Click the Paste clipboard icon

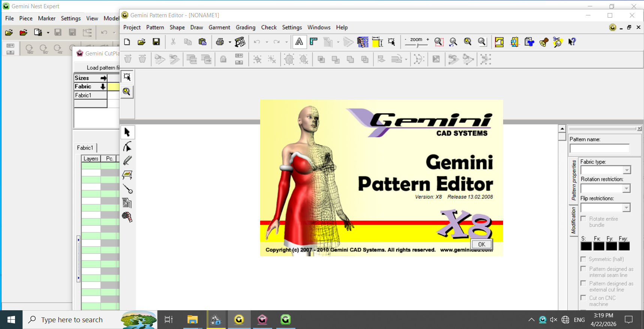(202, 42)
